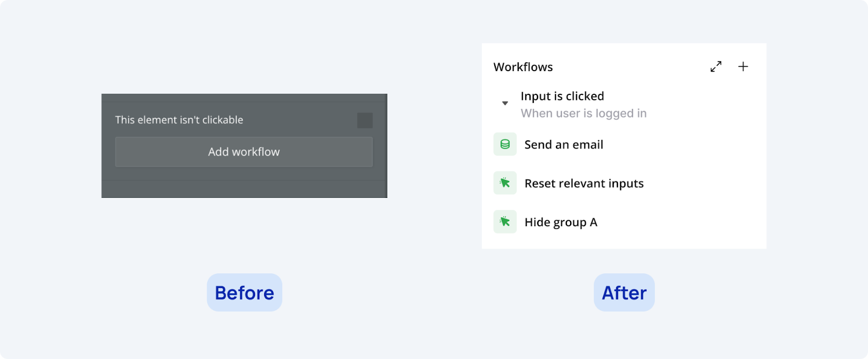The image size is (868, 359).
Task: Expand the Workflows panel with the arrows icon
Action: tap(716, 67)
